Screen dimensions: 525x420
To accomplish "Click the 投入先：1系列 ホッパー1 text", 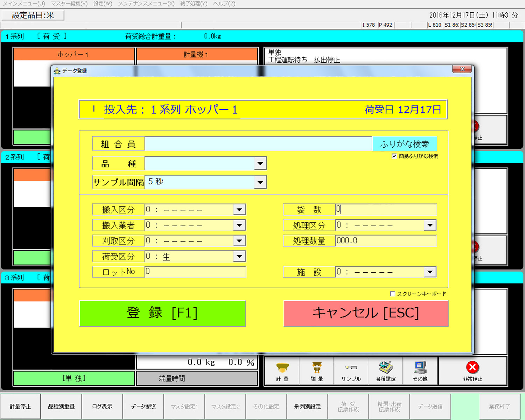I will 171,110.
